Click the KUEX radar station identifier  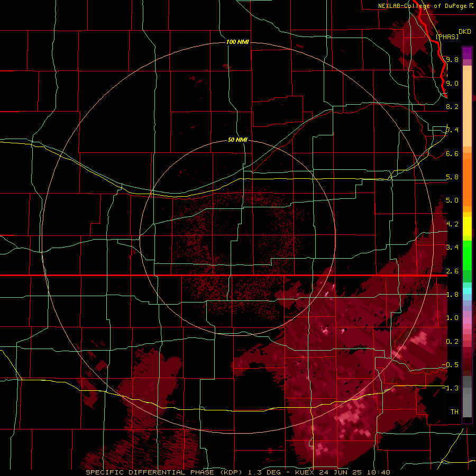(x=305, y=472)
